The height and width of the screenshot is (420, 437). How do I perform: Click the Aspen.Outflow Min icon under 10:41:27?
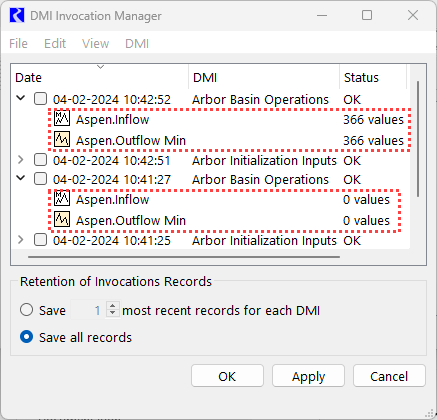coord(62,219)
